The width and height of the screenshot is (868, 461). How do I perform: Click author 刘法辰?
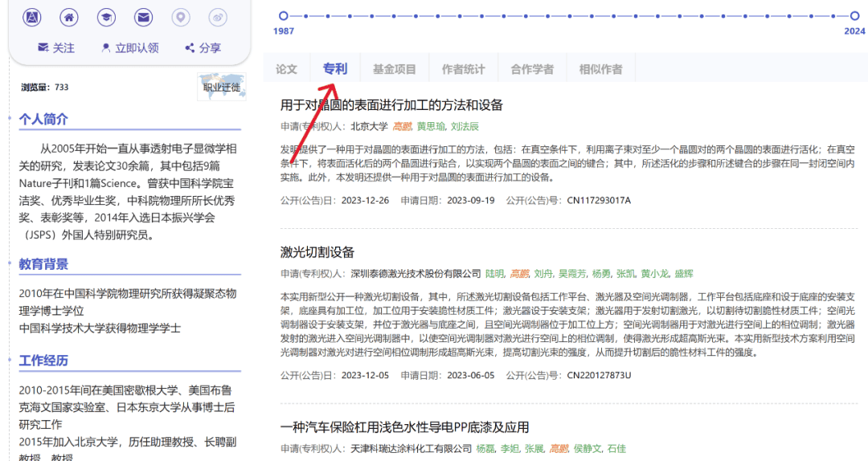click(x=465, y=127)
